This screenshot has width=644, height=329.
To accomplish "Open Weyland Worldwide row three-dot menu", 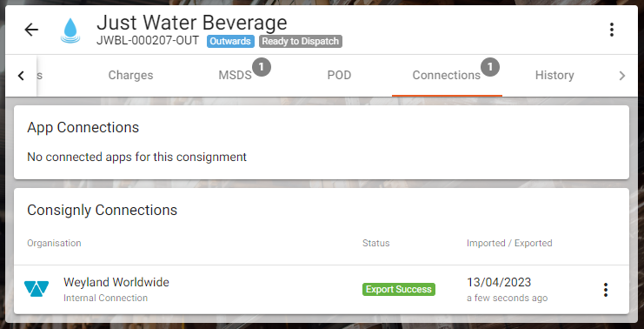I will 606,290.
